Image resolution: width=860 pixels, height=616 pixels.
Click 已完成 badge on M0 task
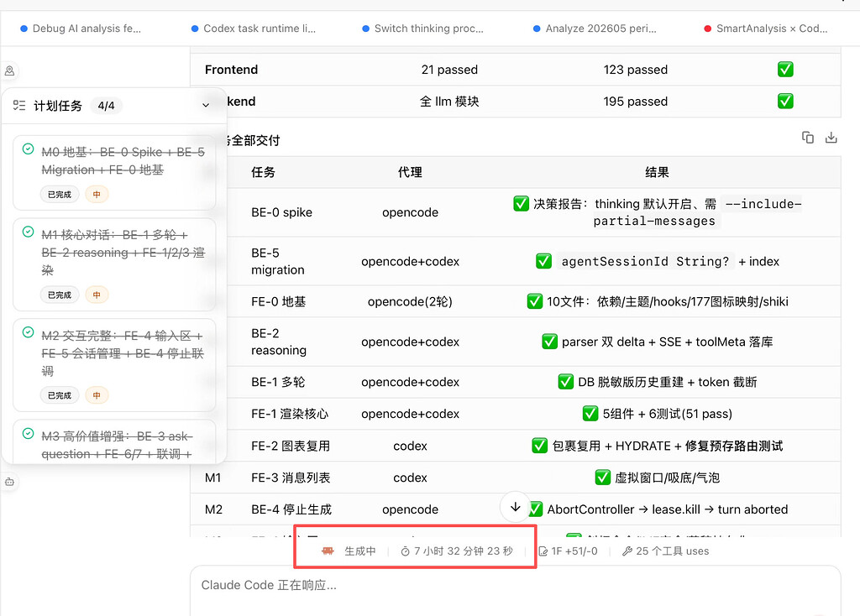pos(60,194)
